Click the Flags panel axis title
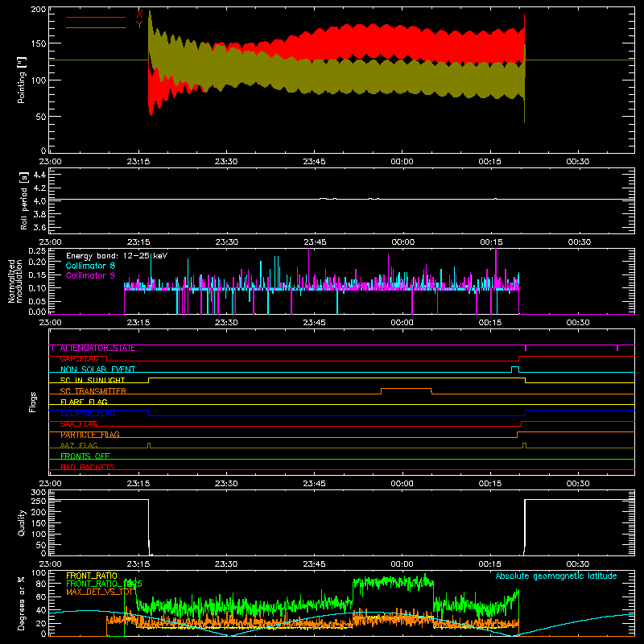 click(x=33, y=402)
